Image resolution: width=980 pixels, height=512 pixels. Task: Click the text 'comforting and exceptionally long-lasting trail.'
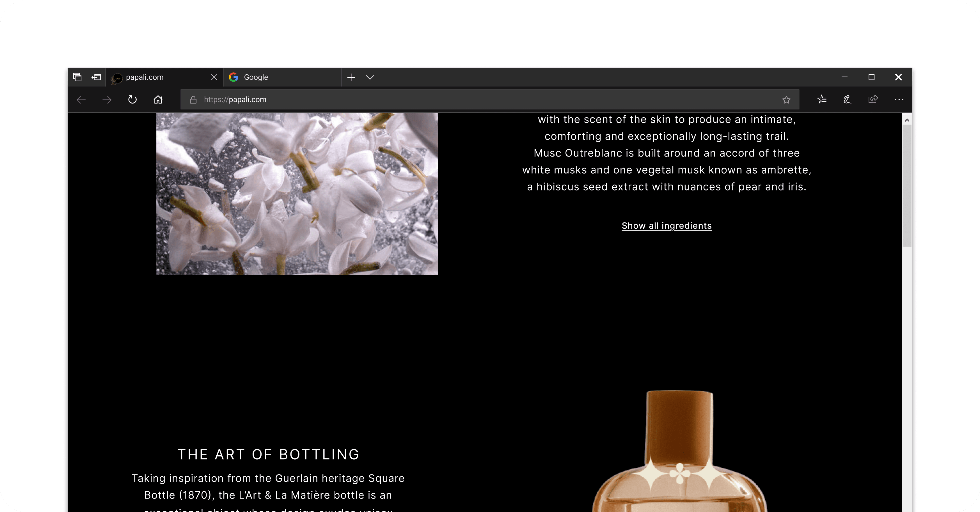667,137
